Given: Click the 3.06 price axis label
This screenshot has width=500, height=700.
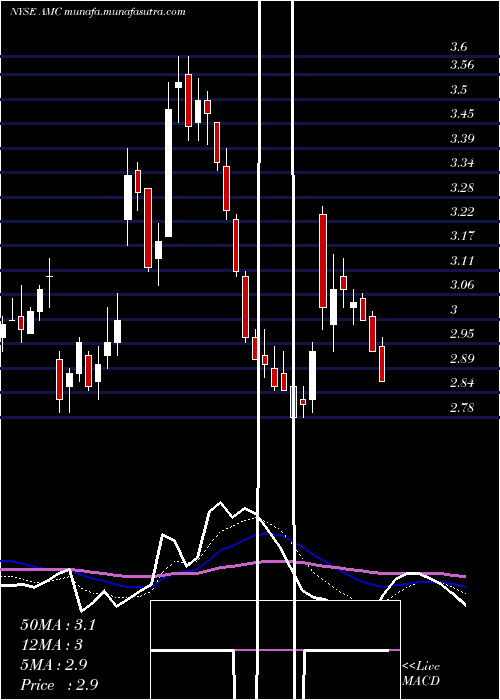Looking at the screenshot, I should tap(462, 285).
